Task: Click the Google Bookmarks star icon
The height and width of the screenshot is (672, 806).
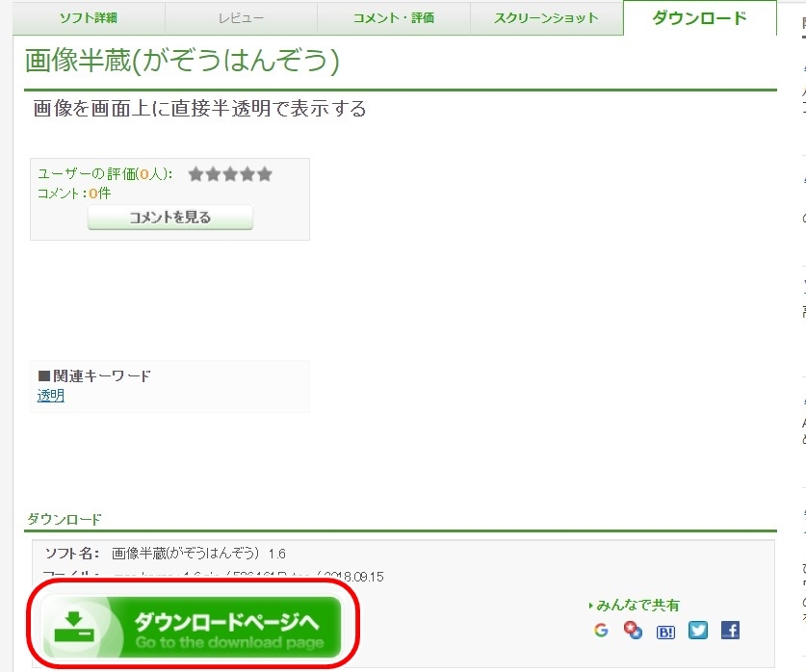Action: tap(633, 631)
